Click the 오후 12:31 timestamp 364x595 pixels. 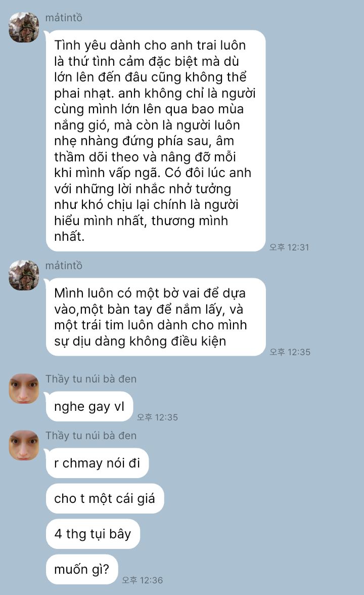289,247
